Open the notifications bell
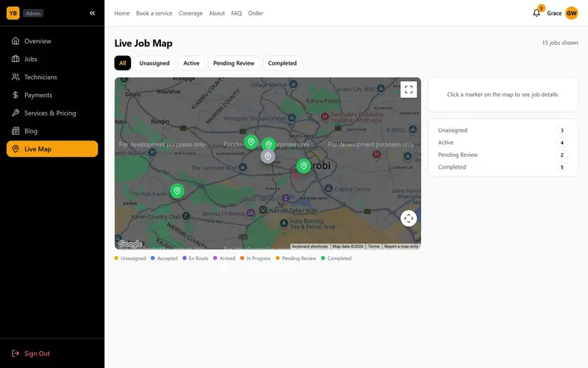Screen dimensions: 588x368 [537, 13]
